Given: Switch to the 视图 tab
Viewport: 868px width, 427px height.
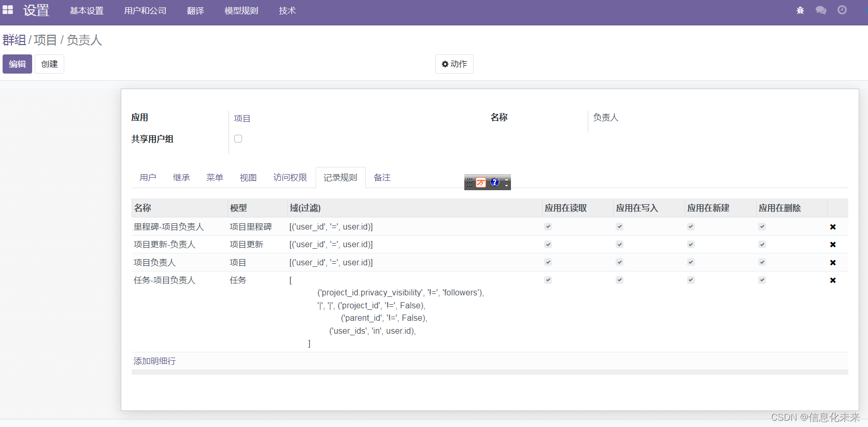Looking at the screenshot, I should pyautogui.click(x=248, y=178).
